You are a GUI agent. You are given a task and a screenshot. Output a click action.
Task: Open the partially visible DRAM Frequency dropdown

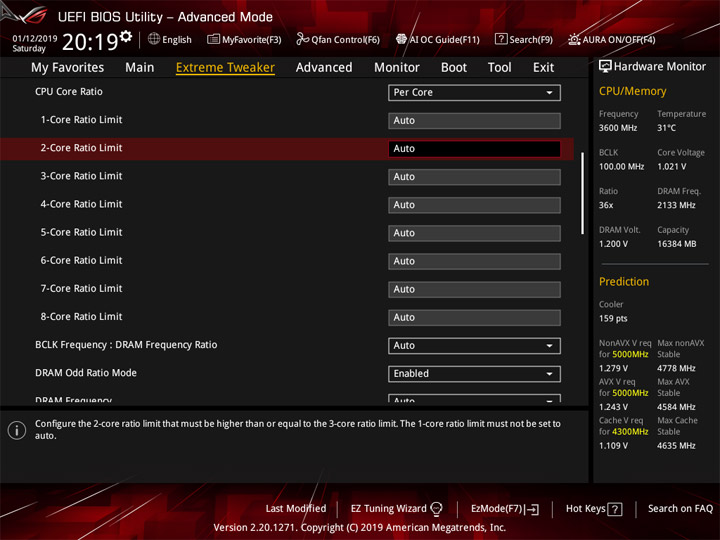(474, 399)
